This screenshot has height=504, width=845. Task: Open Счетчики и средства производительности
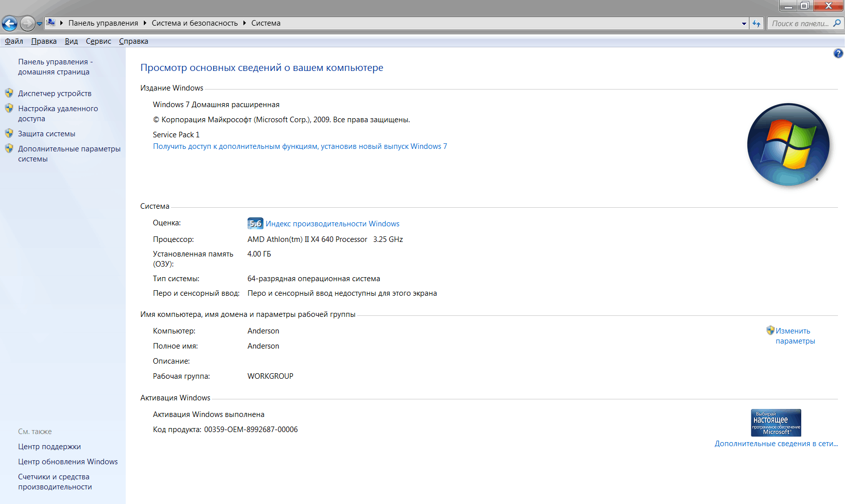(55, 482)
